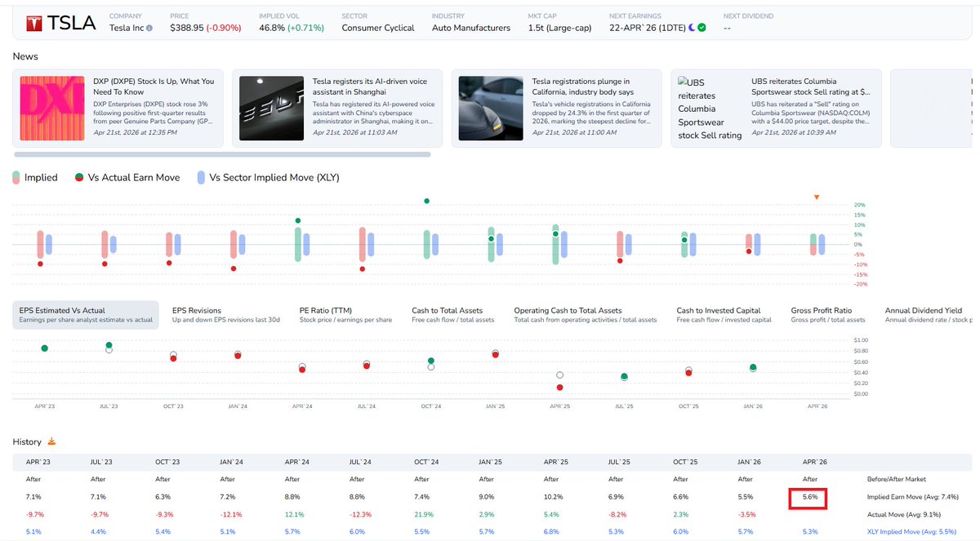Select the Cash to Invested Capital tab
Viewport: 980px width, 541px height.
pos(724,315)
